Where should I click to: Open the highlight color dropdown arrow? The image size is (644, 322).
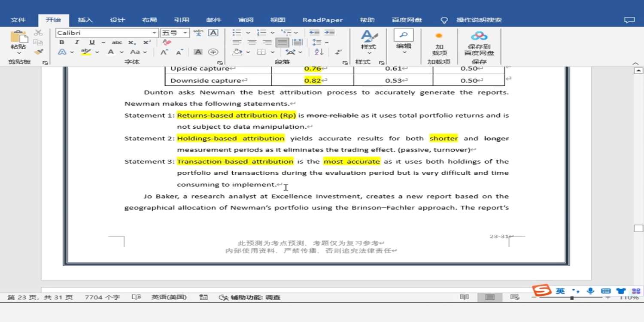pos(97,52)
